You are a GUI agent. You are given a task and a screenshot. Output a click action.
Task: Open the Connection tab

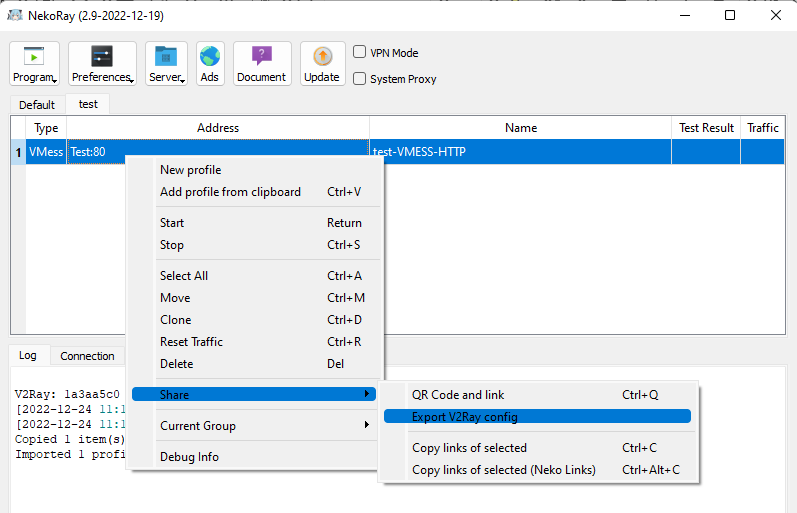[x=87, y=356]
